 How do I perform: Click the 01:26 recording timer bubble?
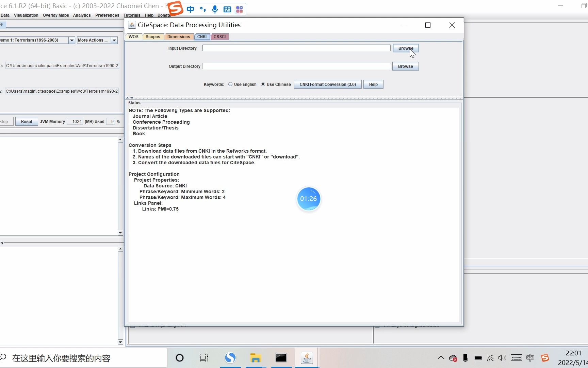309,199
